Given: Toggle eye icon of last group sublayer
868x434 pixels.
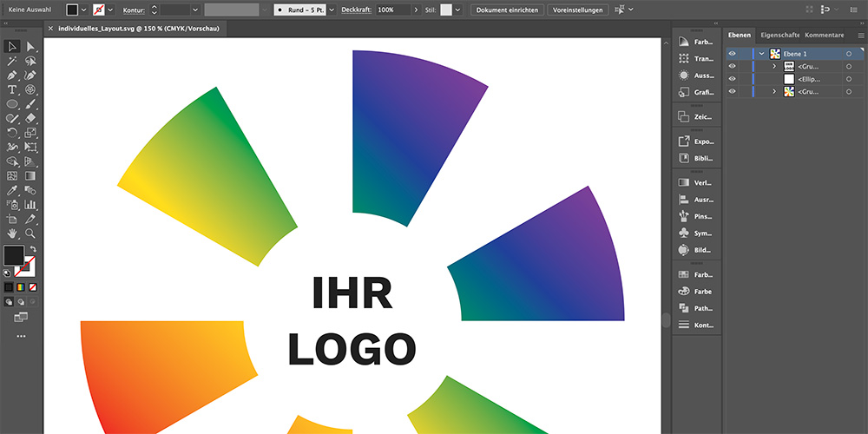Looking at the screenshot, I should pos(733,91).
